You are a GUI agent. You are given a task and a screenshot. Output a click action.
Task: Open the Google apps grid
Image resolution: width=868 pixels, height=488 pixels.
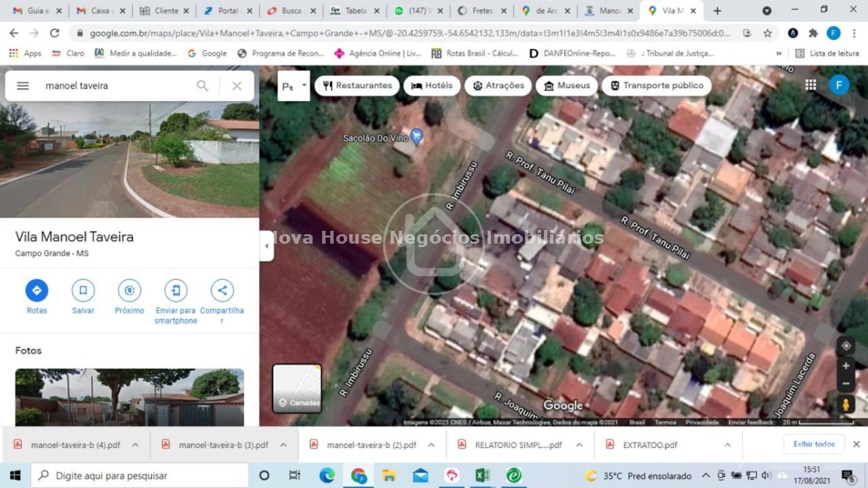point(810,85)
